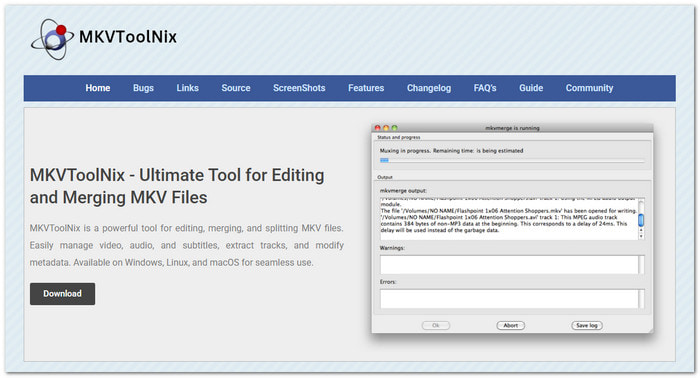Click the Download button

pos(62,294)
